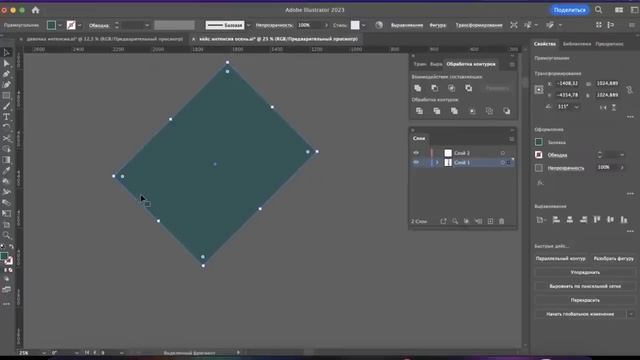
Task: Open more Transform options (three dots)
Action: click(x=630, y=117)
